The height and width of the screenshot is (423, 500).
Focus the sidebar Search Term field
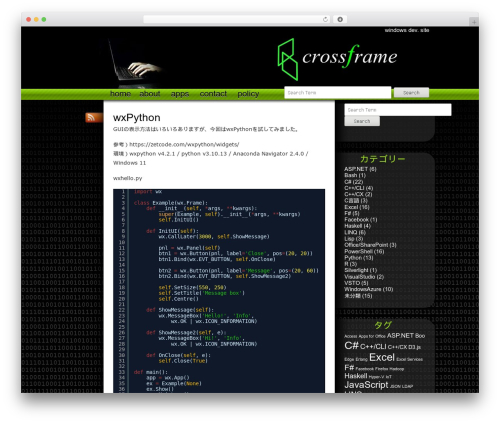pos(398,110)
